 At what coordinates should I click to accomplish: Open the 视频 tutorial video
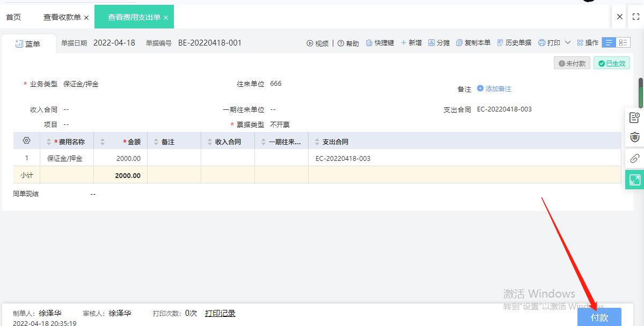(317, 43)
